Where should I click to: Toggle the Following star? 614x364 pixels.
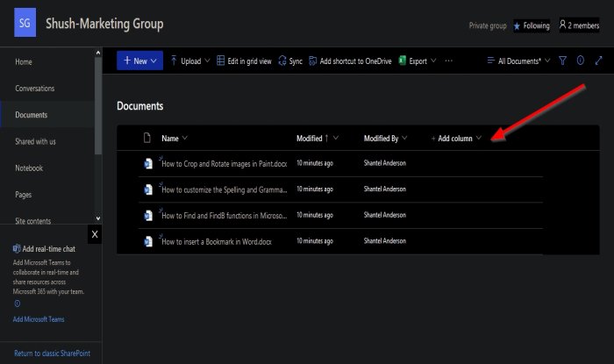point(517,26)
